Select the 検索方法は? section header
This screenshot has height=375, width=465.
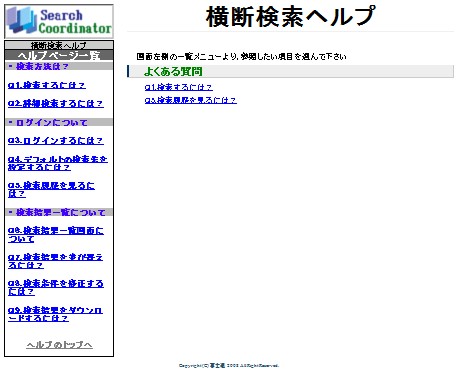pyautogui.click(x=59, y=66)
